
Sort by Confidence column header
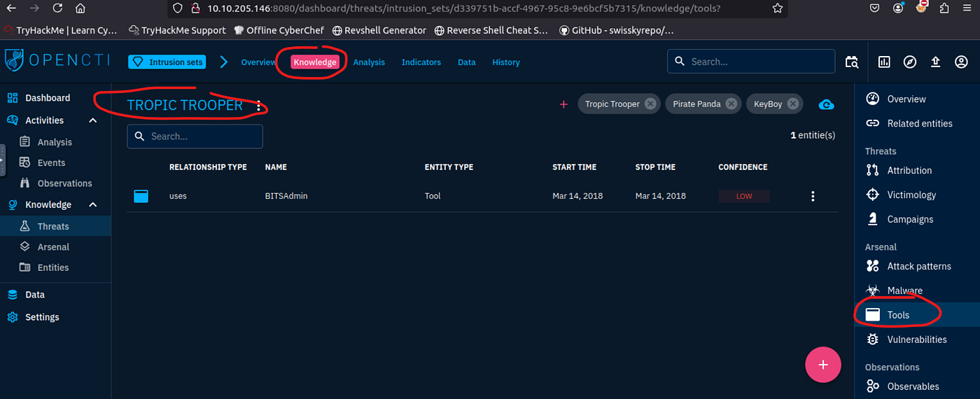pyautogui.click(x=743, y=167)
